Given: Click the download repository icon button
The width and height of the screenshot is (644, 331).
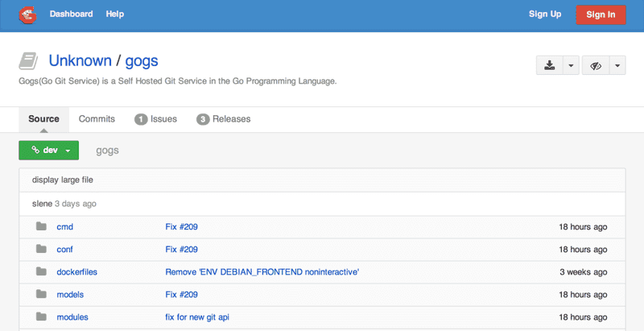Looking at the screenshot, I should [549, 66].
